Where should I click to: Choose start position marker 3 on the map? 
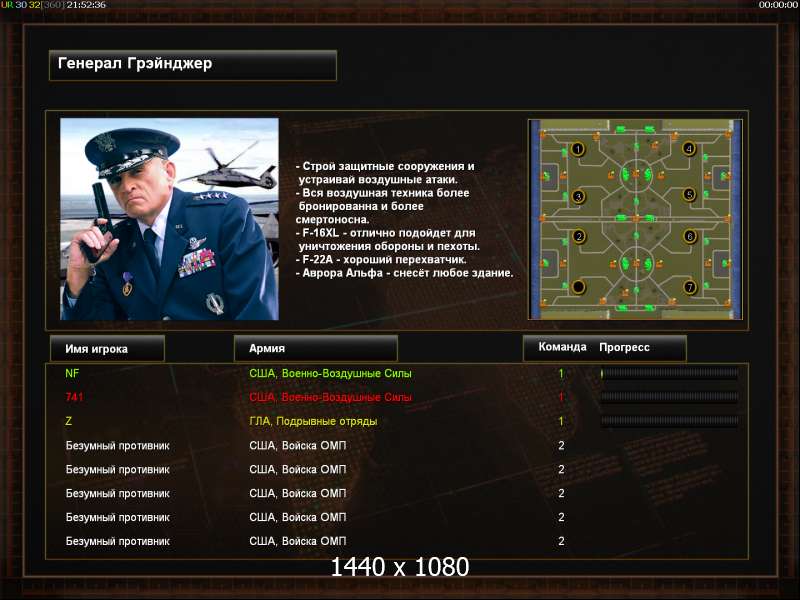(578, 196)
